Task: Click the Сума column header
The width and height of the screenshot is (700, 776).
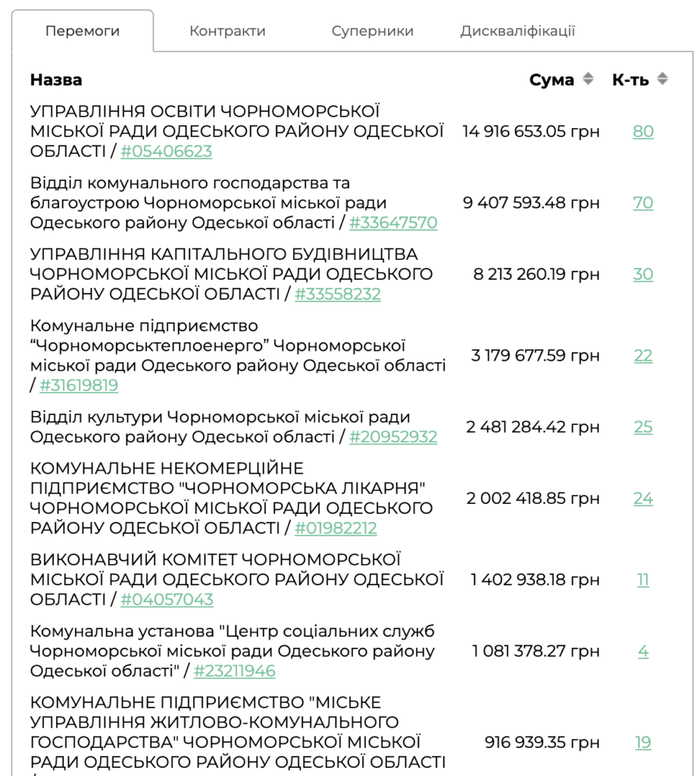Action: 552,80
